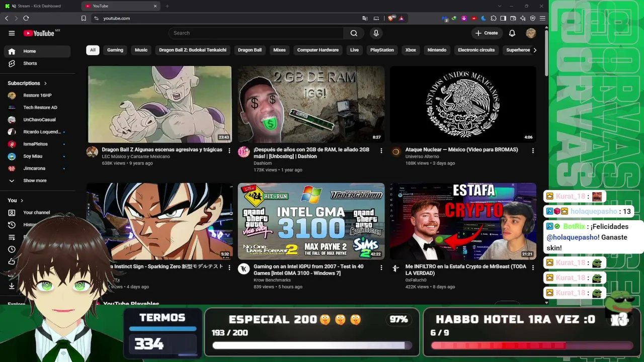Toggle the browser sidebar panel icon
Viewport: 644px width, 362px height.
click(503, 18)
